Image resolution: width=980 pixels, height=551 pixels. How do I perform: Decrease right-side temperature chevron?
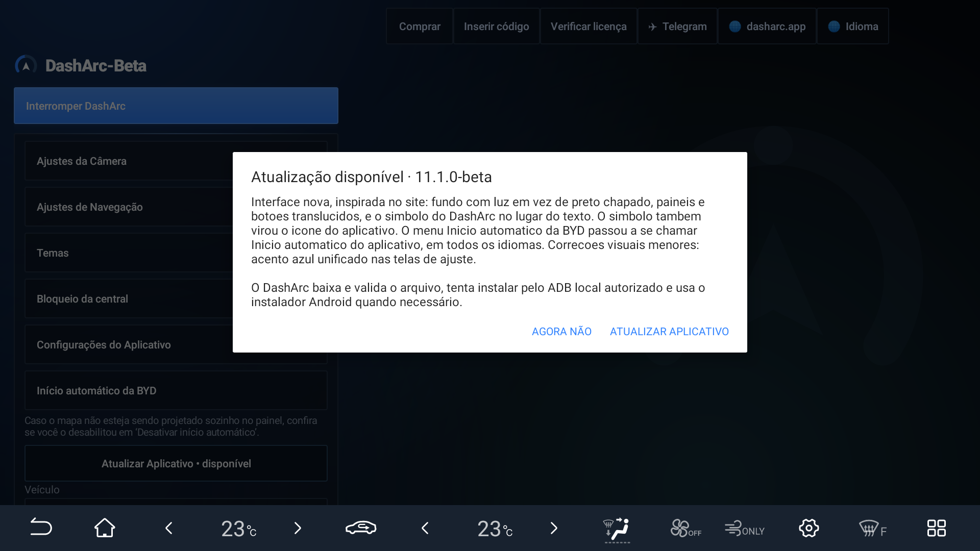coord(425,528)
